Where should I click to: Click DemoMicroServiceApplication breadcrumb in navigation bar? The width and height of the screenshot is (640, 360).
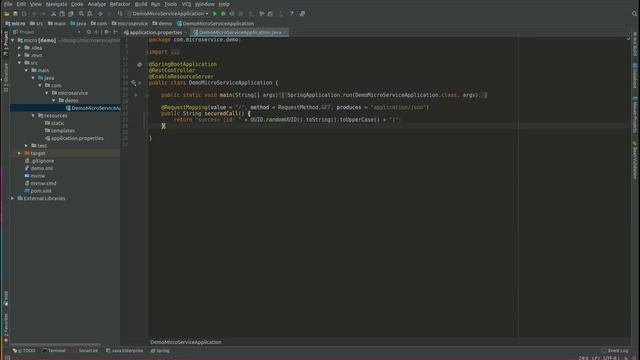coord(215,24)
